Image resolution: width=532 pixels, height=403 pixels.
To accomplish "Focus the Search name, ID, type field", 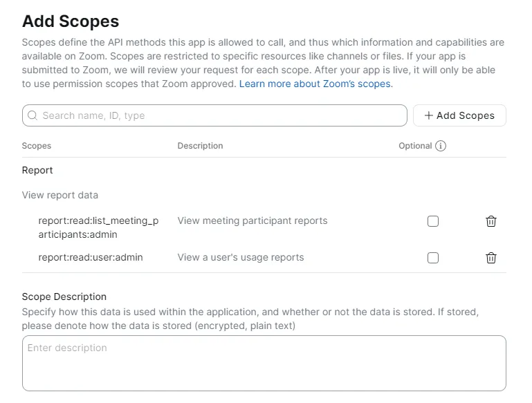I will (x=214, y=115).
